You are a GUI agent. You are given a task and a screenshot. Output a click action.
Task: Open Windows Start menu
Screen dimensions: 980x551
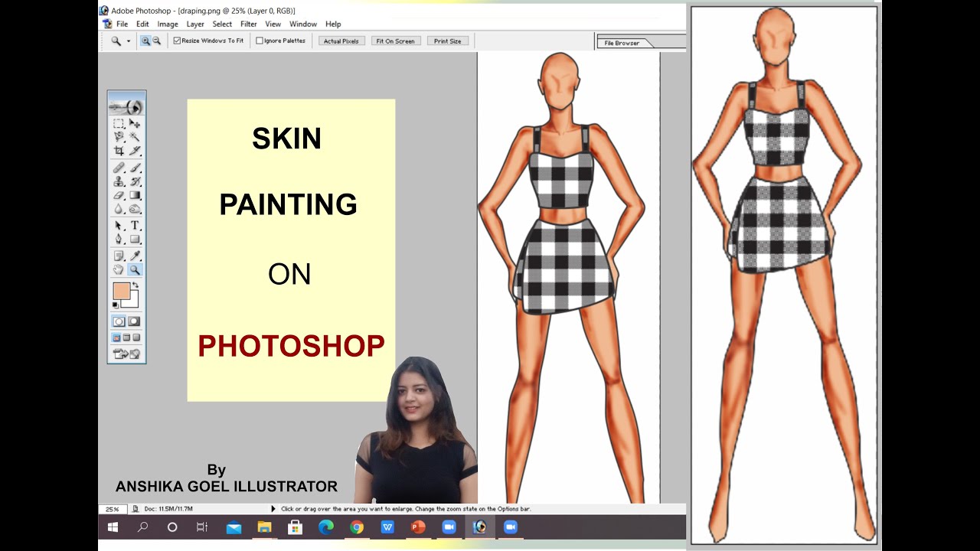click(113, 527)
